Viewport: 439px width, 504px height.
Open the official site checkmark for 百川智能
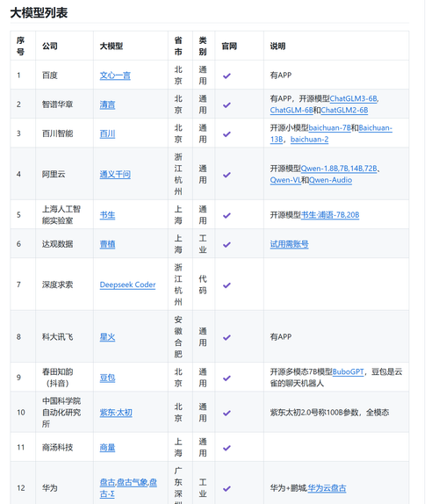[227, 134]
